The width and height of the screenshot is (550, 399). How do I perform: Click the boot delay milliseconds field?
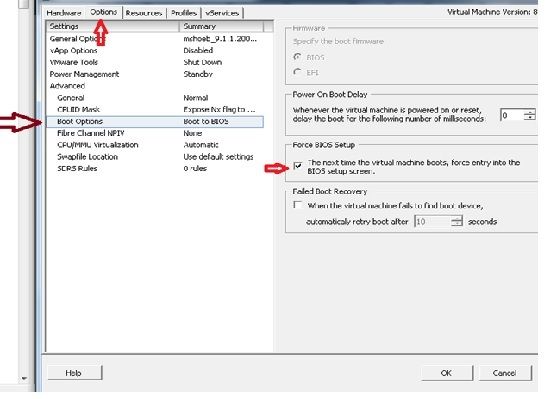(x=512, y=115)
